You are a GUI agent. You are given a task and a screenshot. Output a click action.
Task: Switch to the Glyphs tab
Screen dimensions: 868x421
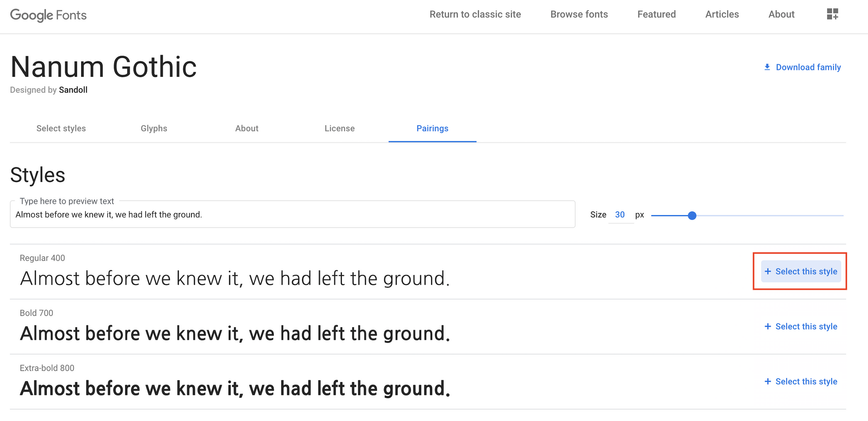154,129
